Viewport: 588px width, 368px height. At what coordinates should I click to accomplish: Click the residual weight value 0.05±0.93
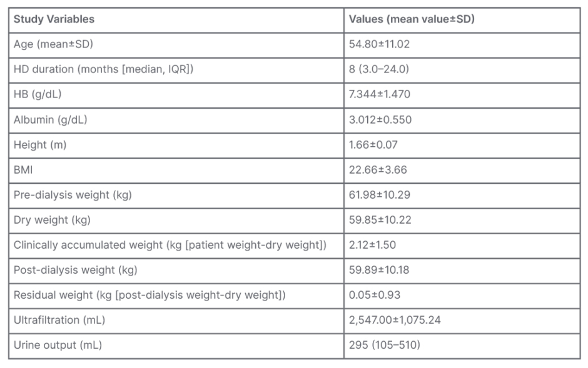[x=373, y=295]
